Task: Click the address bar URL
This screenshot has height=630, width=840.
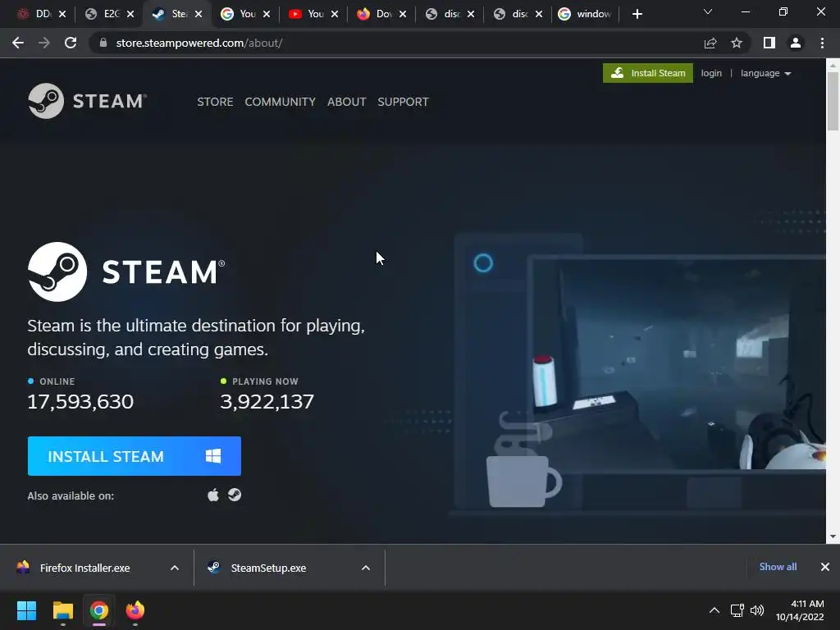Action: coord(199,43)
